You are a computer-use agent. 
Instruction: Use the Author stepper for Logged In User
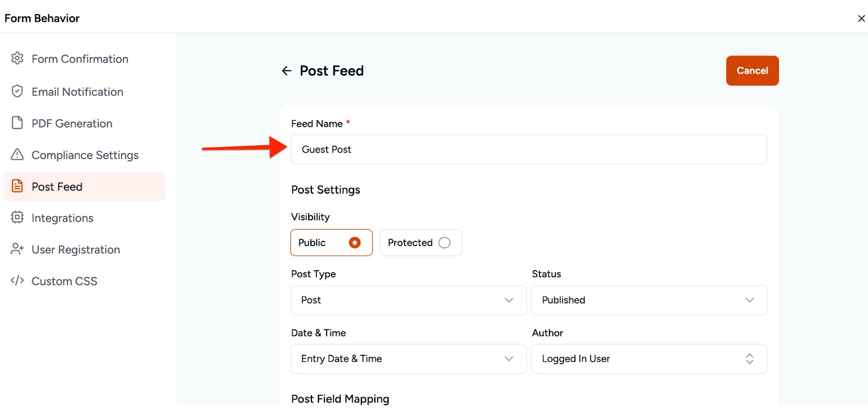749,359
